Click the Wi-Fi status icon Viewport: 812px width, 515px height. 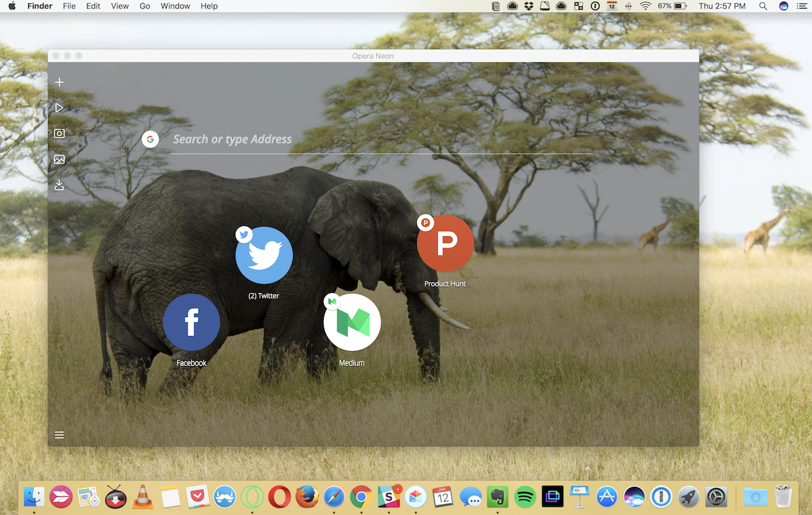(x=646, y=6)
